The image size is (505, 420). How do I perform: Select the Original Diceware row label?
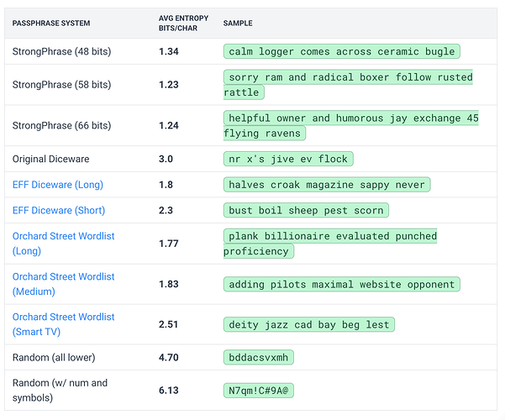[50, 159]
